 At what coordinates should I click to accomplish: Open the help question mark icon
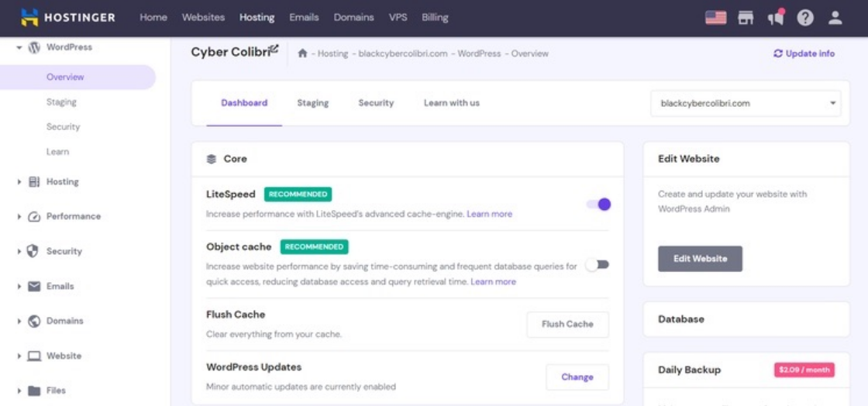tap(805, 18)
